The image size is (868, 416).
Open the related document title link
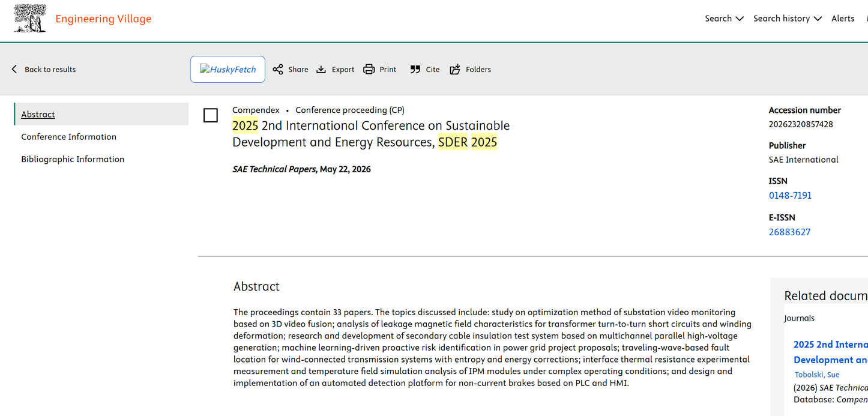click(831, 352)
